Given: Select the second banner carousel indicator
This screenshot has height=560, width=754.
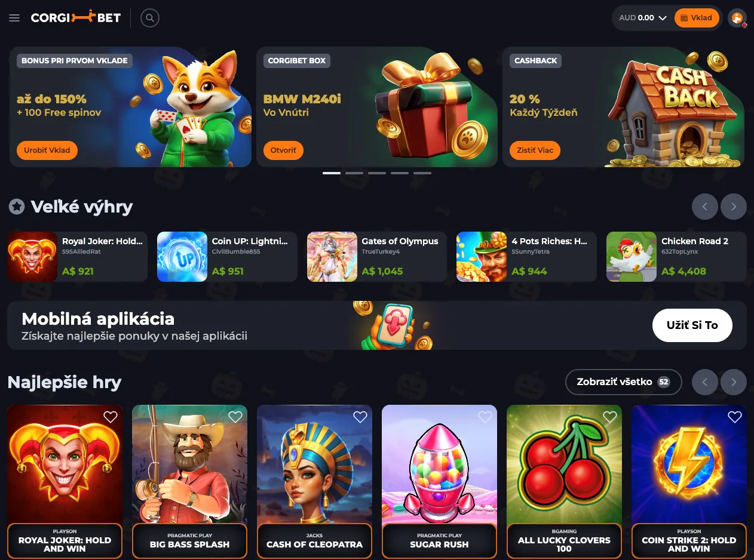Looking at the screenshot, I should pyautogui.click(x=354, y=173).
